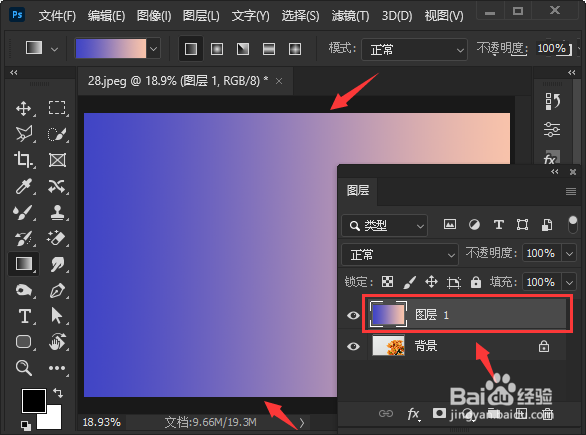Open the 文件(F) menu
Screen dimensions: 586x435
57,16
